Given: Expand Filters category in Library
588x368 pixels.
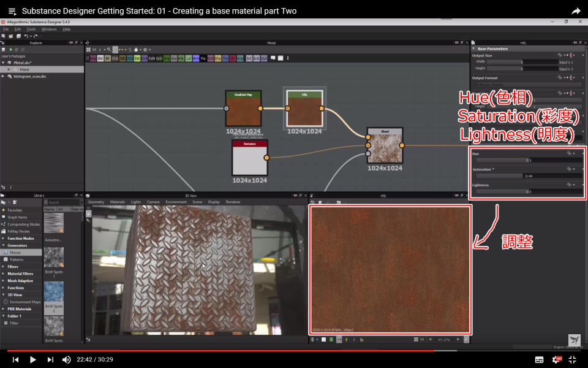Looking at the screenshot, I should coord(4,267).
